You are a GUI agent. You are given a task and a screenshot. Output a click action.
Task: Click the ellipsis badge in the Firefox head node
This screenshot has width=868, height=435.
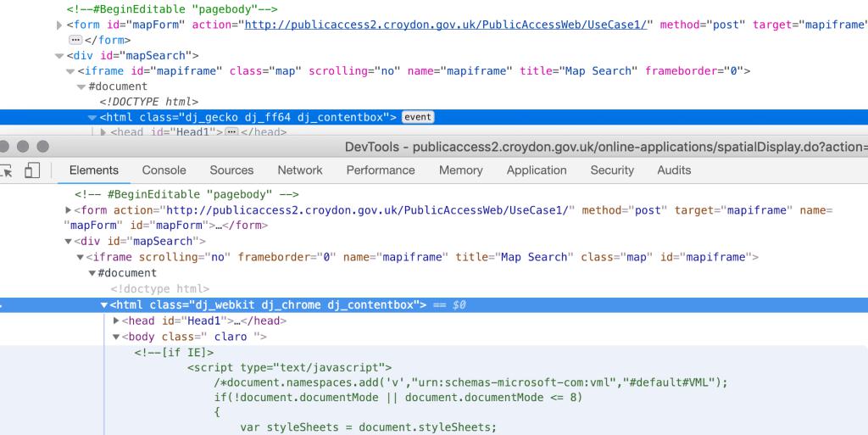(x=232, y=131)
